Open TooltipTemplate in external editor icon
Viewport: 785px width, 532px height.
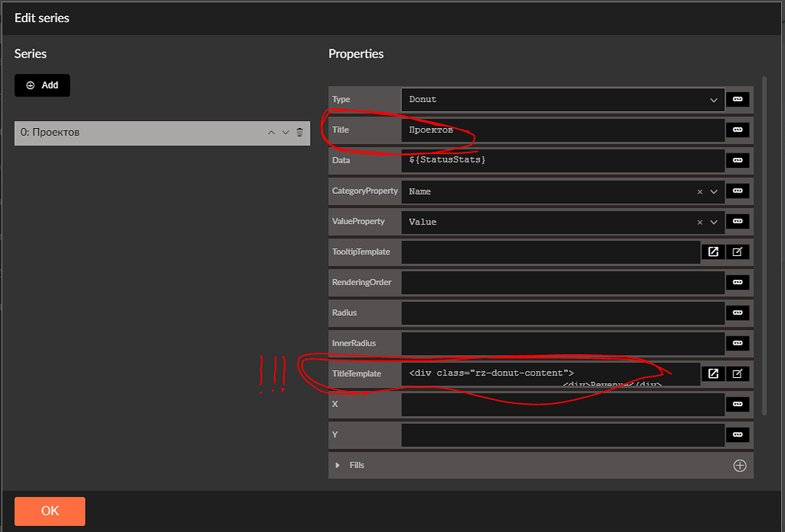713,251
